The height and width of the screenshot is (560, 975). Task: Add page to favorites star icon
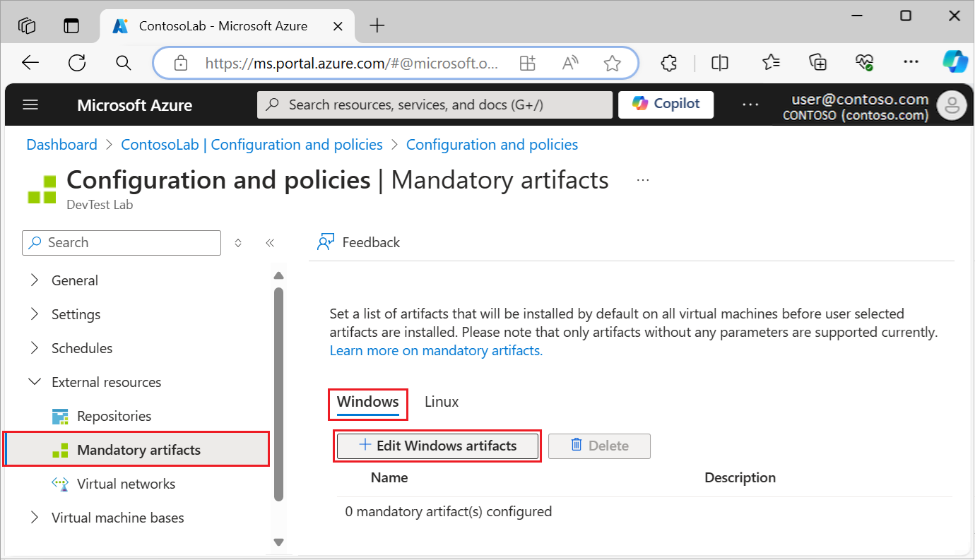(612, 64)
